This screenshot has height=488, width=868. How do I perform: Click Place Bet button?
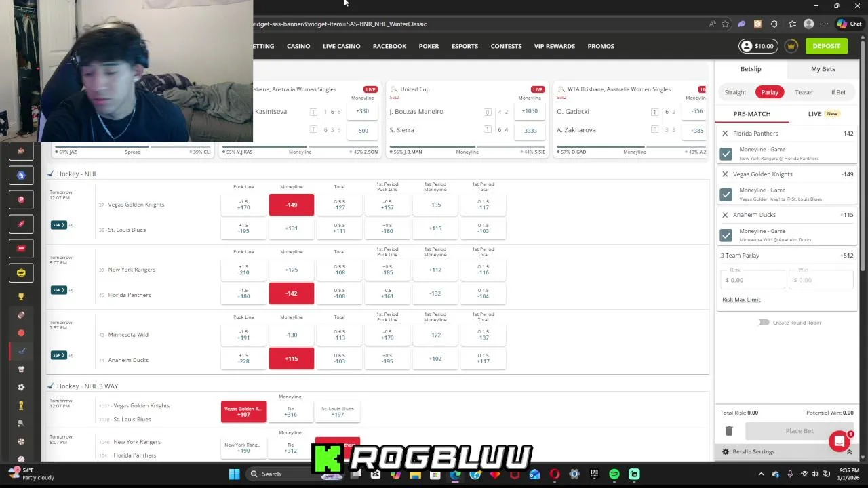pyautogui.click(x=800, y=431)
